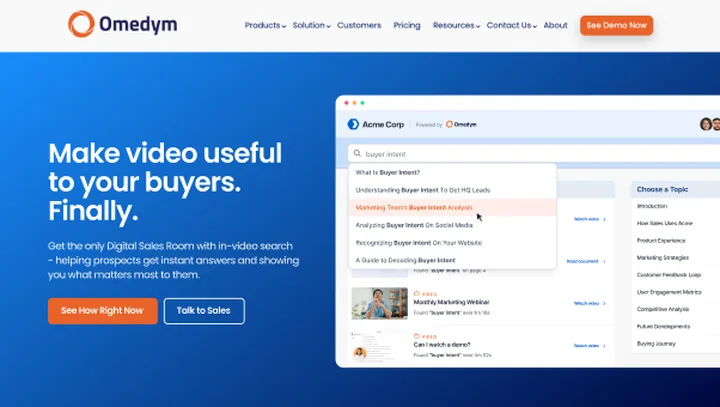Choose the Introduction topic
This screenshot has width=720, height=407.
click(x=652, y=206)
